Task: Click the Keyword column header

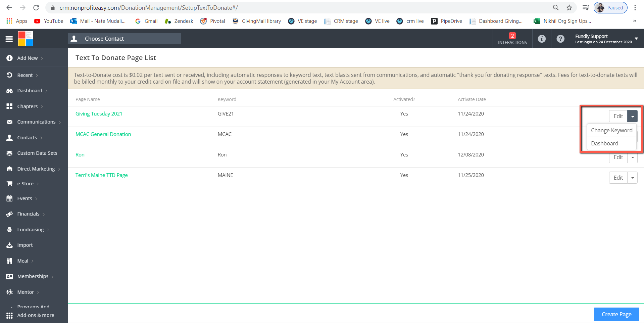Action: (x=227, y=99)
